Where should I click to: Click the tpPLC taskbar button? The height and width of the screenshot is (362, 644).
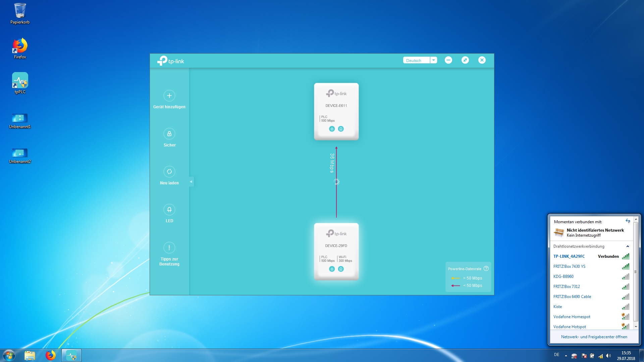pos(71,355)
